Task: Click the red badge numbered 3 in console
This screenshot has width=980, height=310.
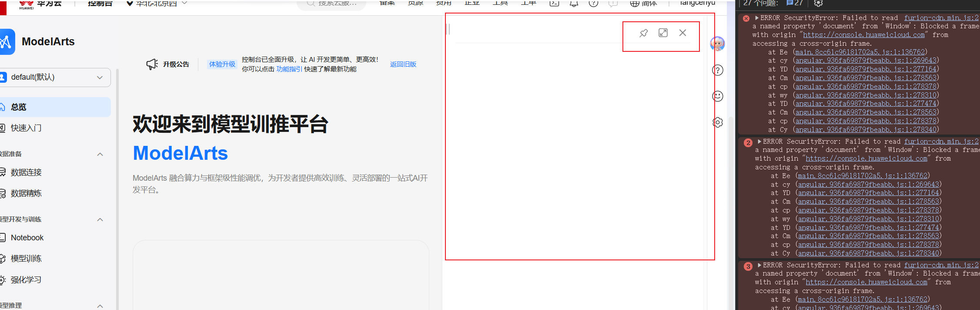Action: 748,266
